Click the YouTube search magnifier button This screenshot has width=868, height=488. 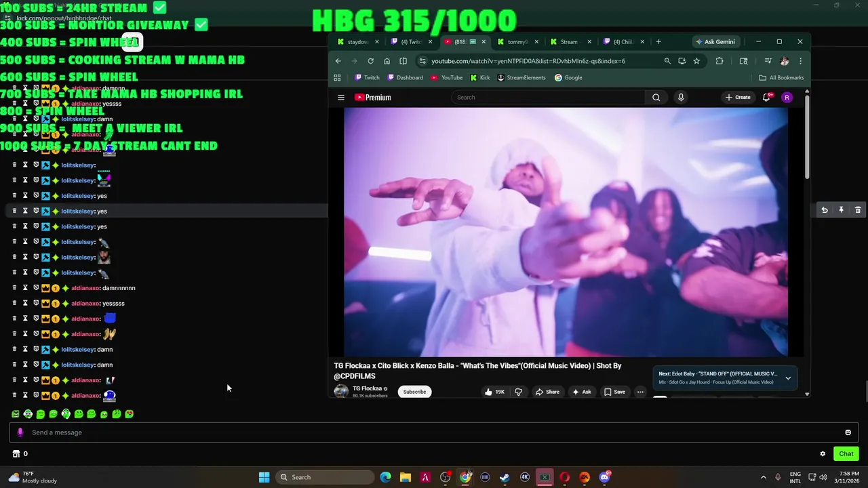[x=656, y=98]
